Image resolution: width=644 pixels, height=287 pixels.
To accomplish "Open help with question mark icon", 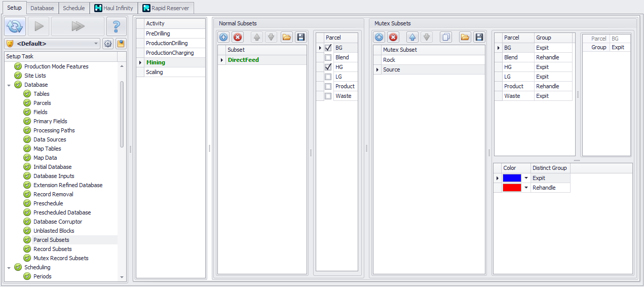I will 117,26.
